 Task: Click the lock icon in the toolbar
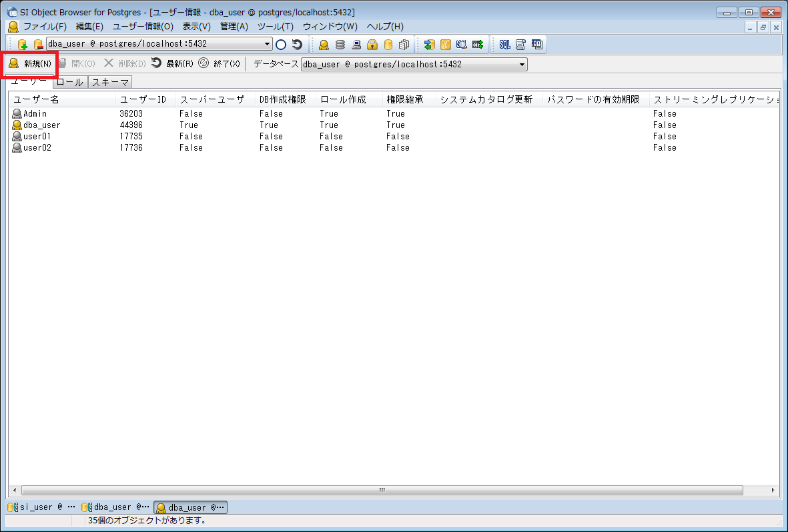point(372,45)
